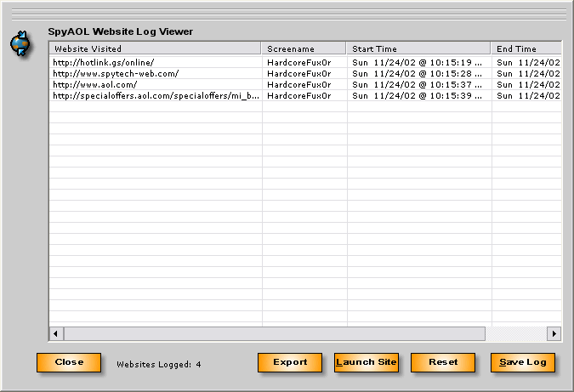Click start time of the aol.com entry
The image size is (574, 392).
(417, 84)
